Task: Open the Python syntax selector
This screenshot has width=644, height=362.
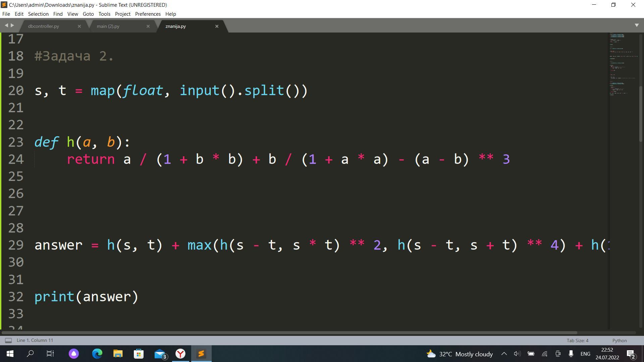Action: tap(619, 341)
